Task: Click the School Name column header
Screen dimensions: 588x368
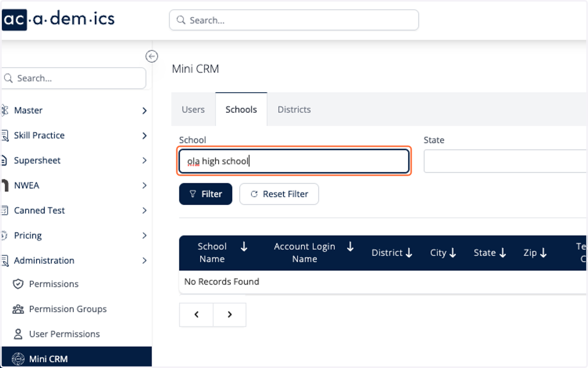Action: 212,253
